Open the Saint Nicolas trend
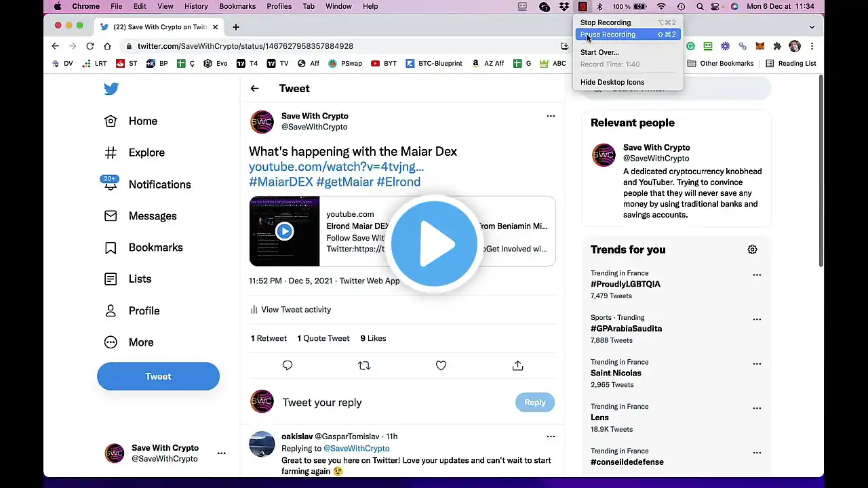Screen dimensions: 868x488 (616, 373)
